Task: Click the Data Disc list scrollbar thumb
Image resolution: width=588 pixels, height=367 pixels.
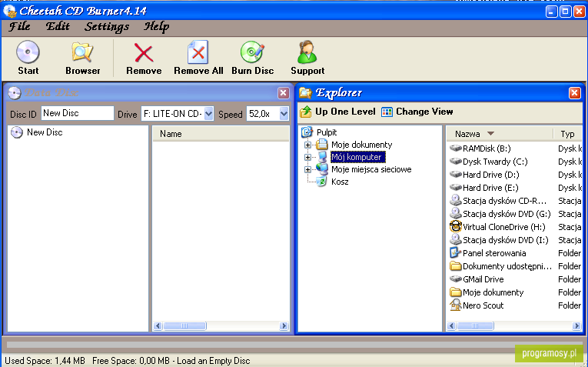Action: pyautogui.click(x=184, y=325)
